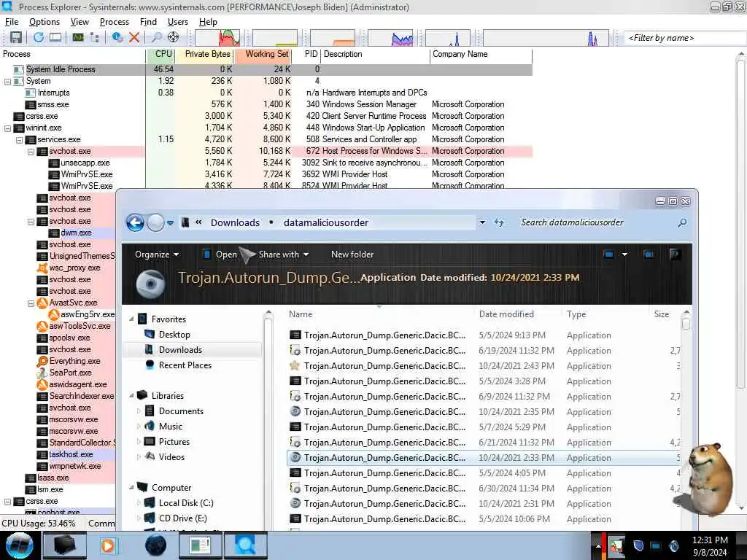747x560 pixels.
Task: Click the preview pane icon in Explorer toolbar
Action: pos(649,254)
